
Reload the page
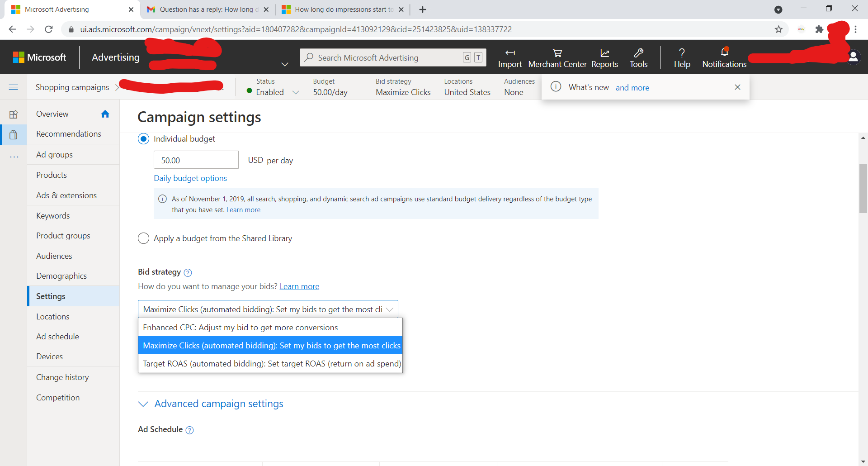pyautogui.click(x=49, y=29)
